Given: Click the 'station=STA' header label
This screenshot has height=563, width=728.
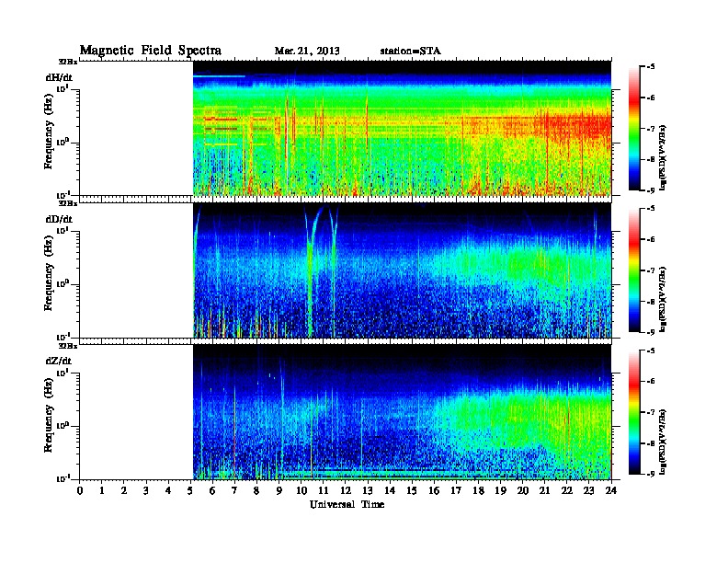Looking at the screenshot, I should pyautogui.click(x=410, y=51).
